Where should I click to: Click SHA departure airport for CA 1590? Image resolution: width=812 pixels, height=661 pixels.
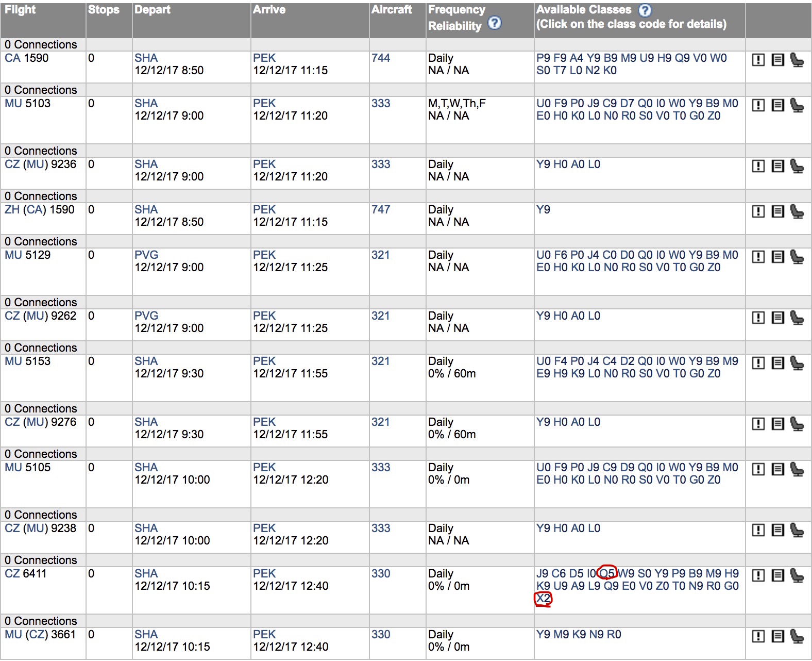click(x=146, y=58)
